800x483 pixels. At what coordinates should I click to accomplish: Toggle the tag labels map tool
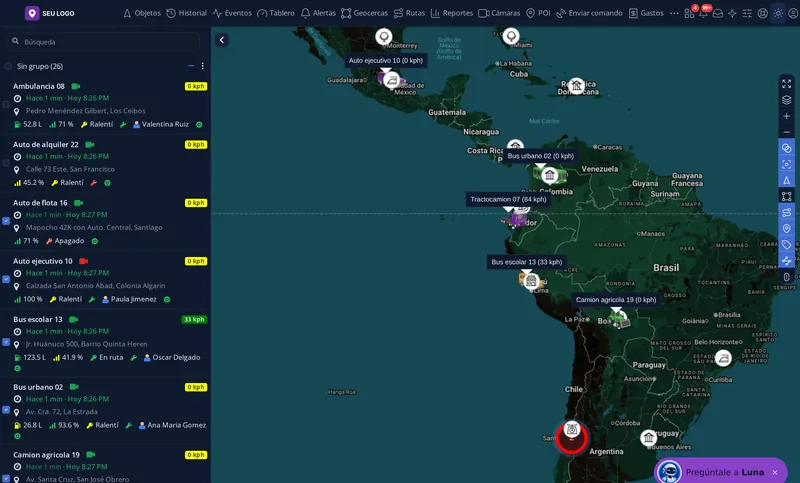[x=786, y=245]
